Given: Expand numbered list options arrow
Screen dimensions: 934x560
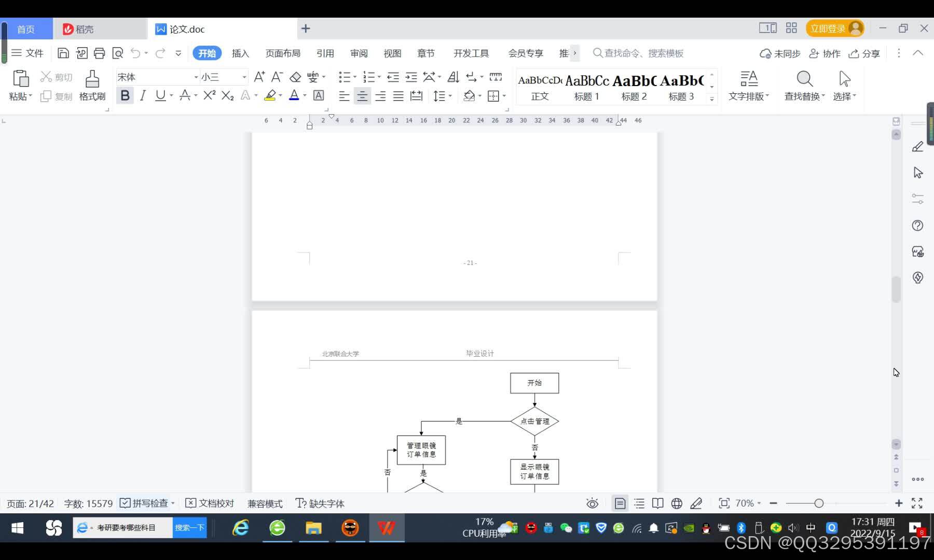Looking at the screenshot, I should pyautogui.click(x=379, y=77).
